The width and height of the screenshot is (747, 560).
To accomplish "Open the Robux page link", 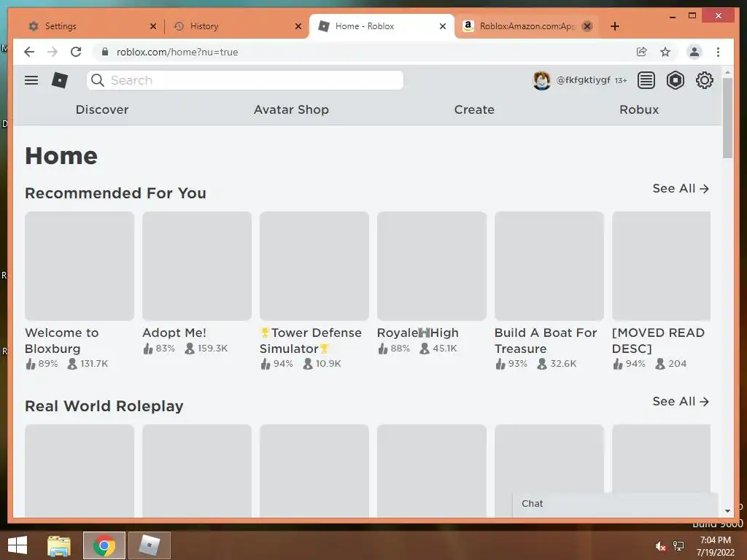I will tap(639, 109).
